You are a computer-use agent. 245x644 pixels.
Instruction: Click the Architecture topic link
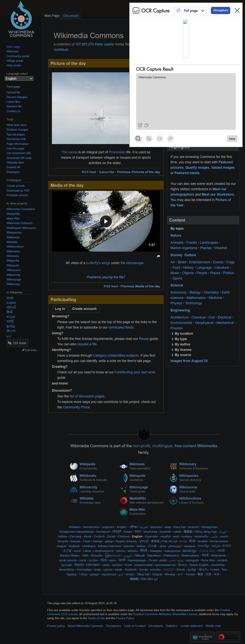click(x=179, y=318)
